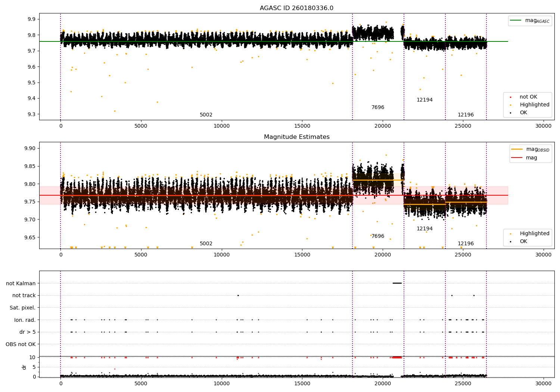Click the 'not Kalman' row label
560x392 pixels.
pyautogui.click(x=21, y=284)
